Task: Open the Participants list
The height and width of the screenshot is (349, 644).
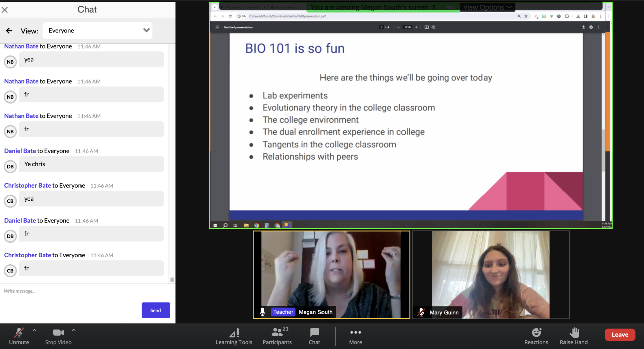Action: tap(277, 336)
